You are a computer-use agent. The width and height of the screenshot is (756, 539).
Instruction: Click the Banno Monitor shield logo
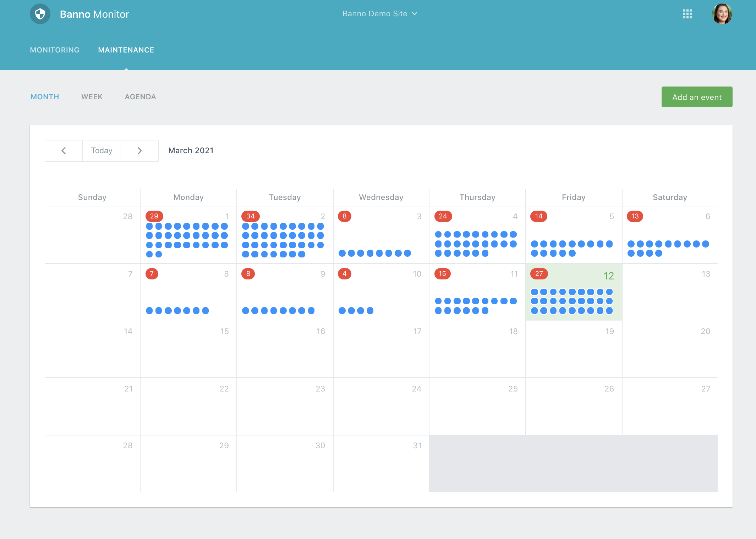point(40,14)
